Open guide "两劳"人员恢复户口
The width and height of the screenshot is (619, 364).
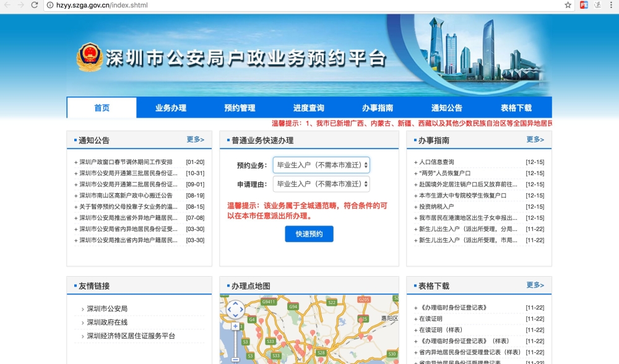coord(444,173)
